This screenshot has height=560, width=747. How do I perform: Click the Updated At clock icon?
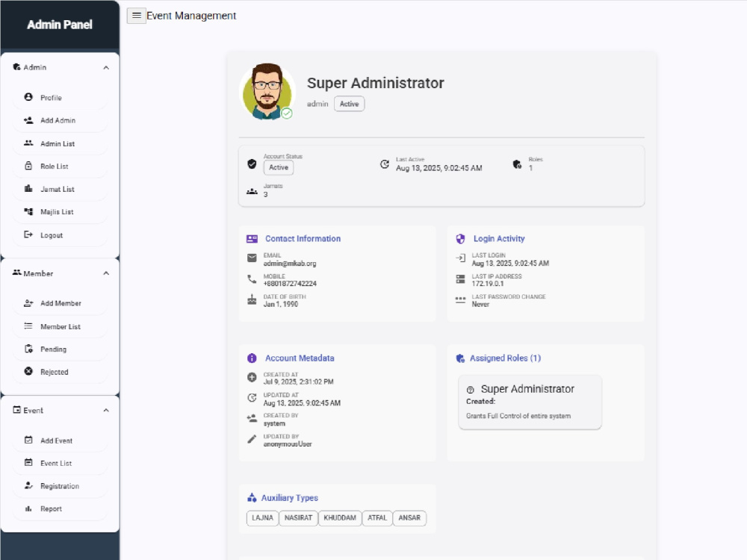pyautogui.click(x=252, y=398)
